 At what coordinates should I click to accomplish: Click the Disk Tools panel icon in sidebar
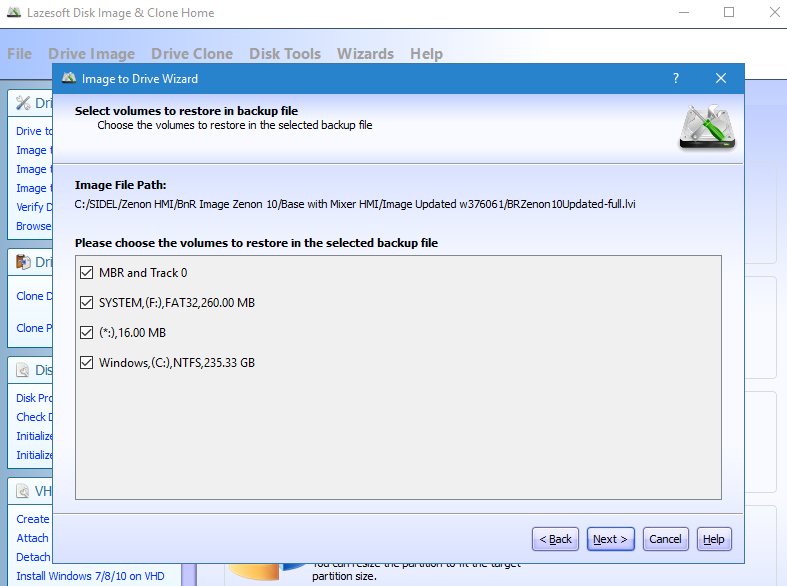pyautogui.click(x=23, y=370)
